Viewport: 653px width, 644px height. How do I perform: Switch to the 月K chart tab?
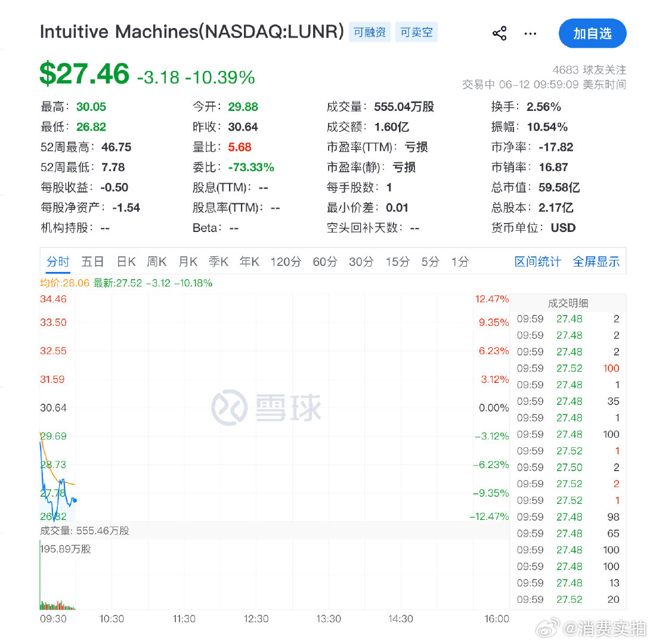click(x=188, y=261)
